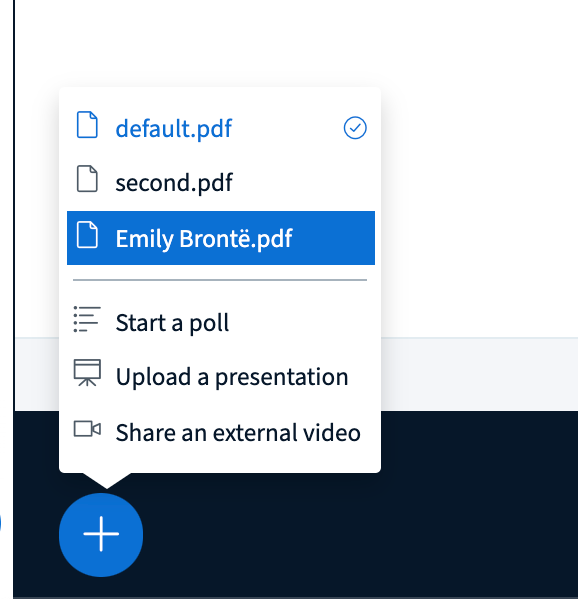The image size is (578, 599).
Task: Click the document icon beside default.pdf
Action: [87, 125]
